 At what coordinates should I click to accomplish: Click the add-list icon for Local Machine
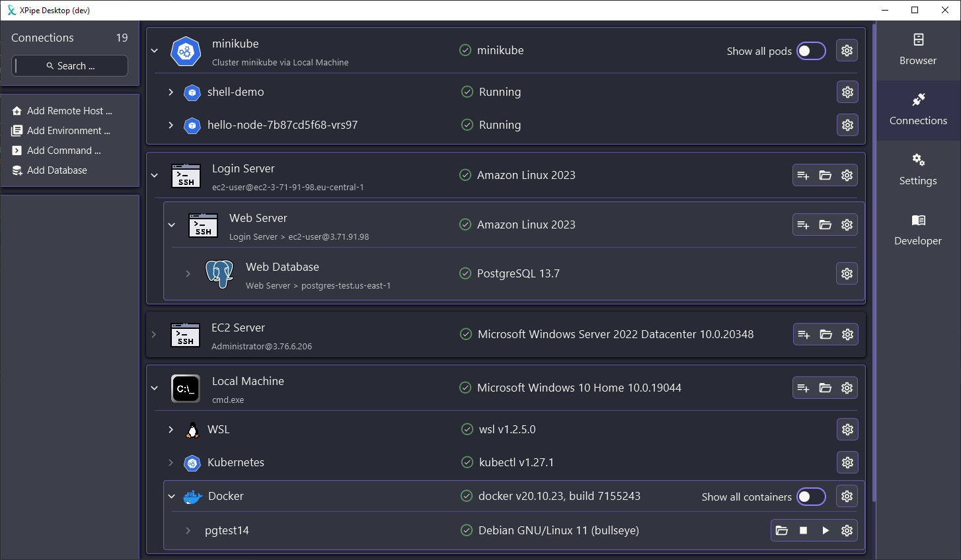[x=803, y=388]
